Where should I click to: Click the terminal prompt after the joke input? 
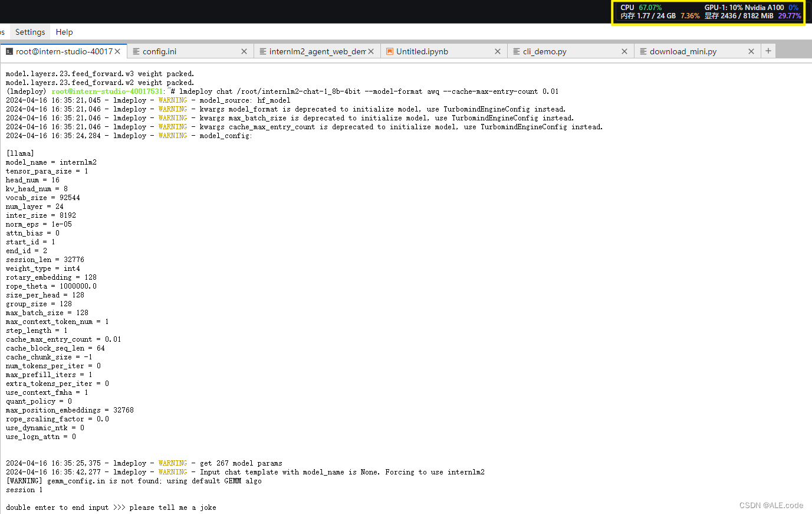[224, 507]
